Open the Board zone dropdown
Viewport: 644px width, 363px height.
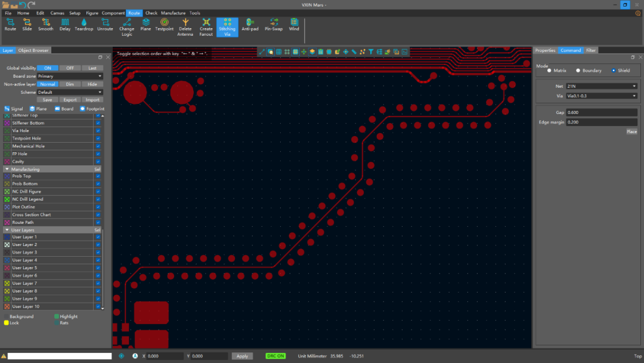click(70, 76)
